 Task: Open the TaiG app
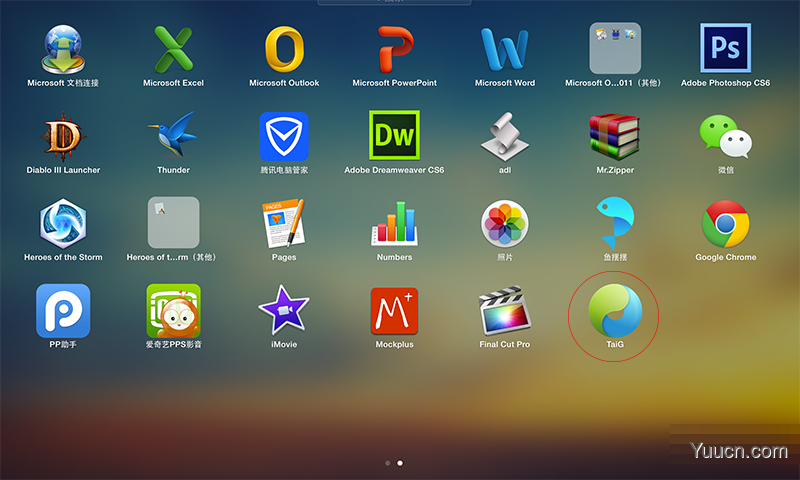pos(615,310)
